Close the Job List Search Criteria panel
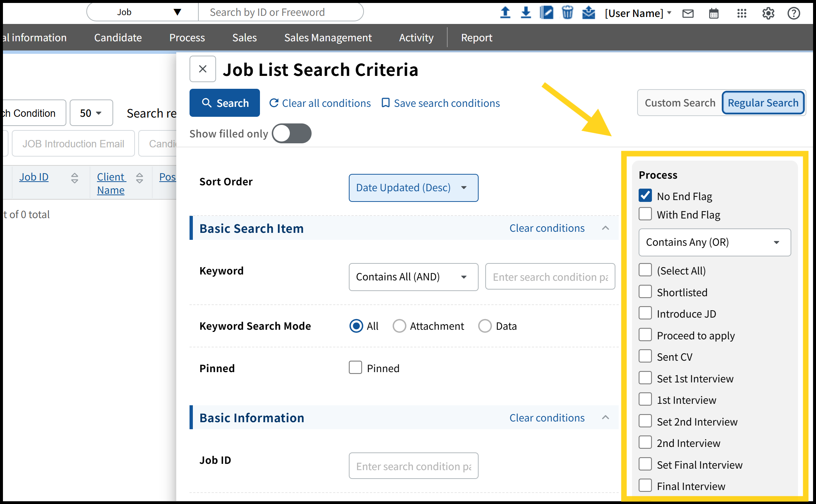This screenshot has width=816, height=504. point(202,69)
